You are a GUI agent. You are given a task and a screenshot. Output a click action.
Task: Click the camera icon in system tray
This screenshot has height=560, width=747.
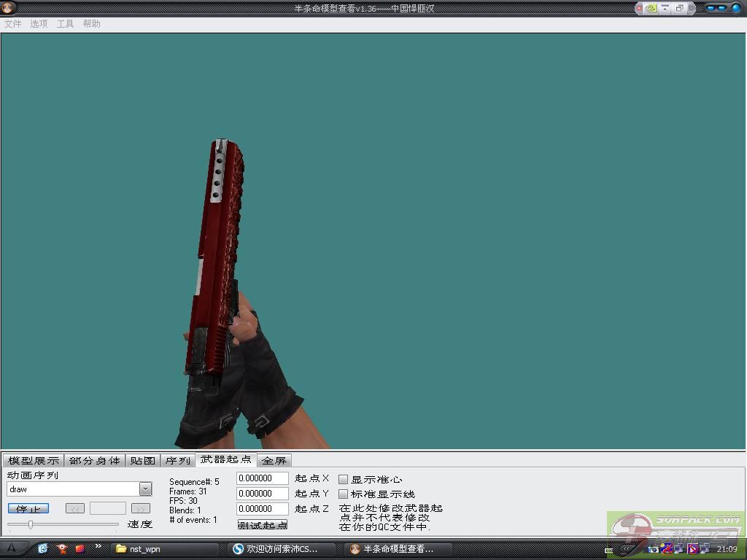654,549
